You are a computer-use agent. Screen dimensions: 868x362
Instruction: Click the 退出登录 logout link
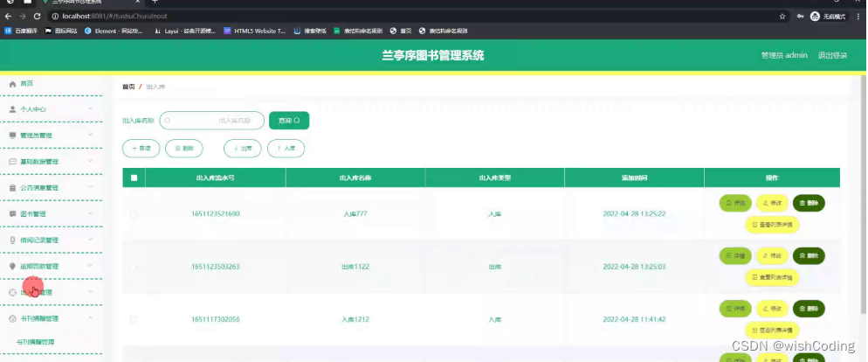(832, 55)
